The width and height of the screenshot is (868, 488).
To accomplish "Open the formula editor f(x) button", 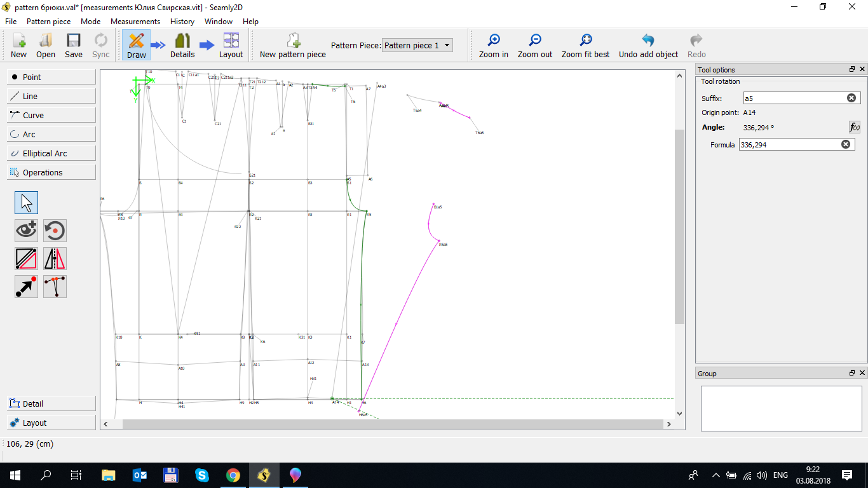I will pos(855,127).
